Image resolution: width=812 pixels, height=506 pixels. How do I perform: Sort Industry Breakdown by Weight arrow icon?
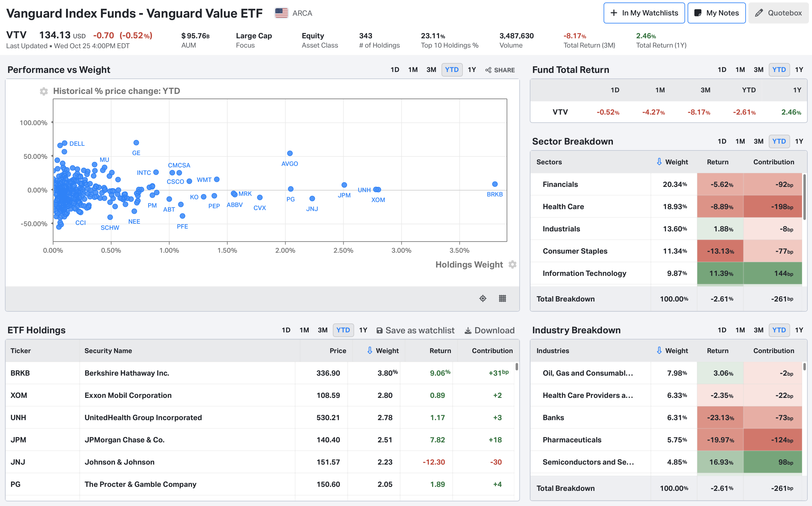click(x=659, y=350)
